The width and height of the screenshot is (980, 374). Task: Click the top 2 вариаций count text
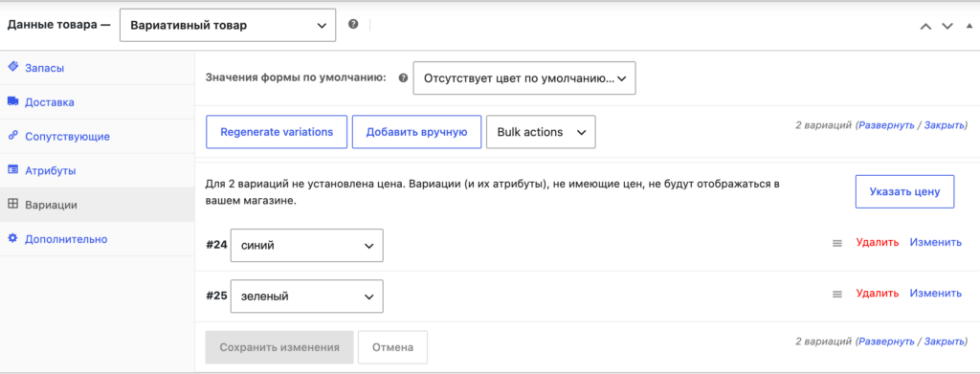coord(823,125)
